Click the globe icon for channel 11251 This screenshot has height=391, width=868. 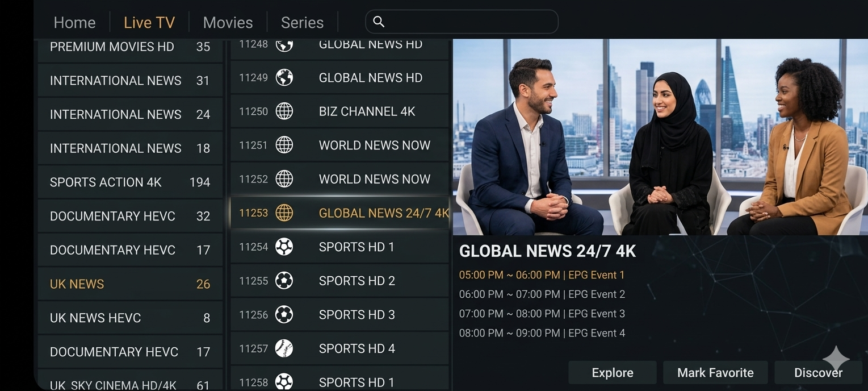(284, 145)
